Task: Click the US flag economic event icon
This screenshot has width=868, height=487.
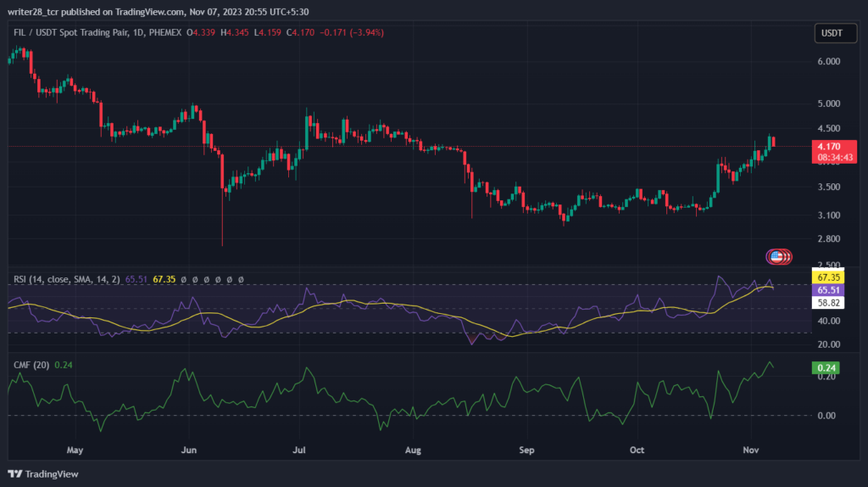Action: tap(776, 256)
